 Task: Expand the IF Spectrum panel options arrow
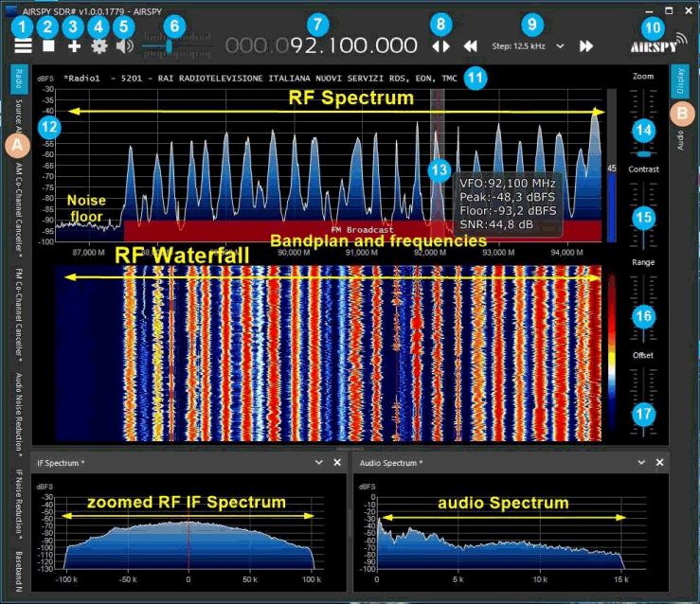pos(320,462)
